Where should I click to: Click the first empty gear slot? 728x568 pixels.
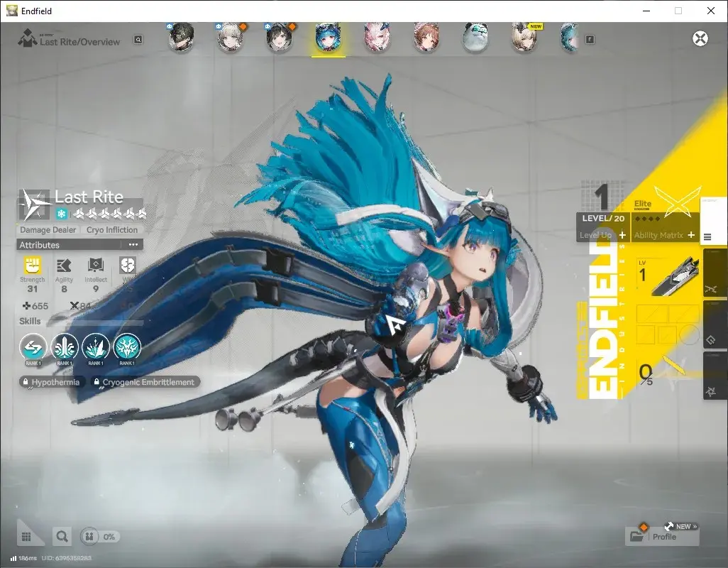pos(652,314)
